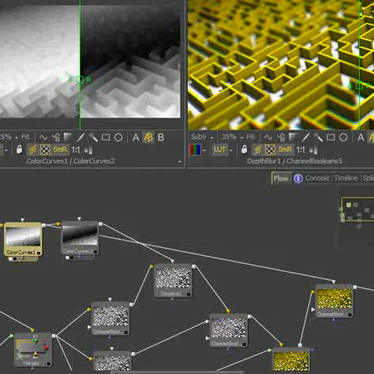Viewport: 374px width, 374px height.
Task: Toggle the A/B split view in the ColorCurves viewer
Action: coord(148,137)
